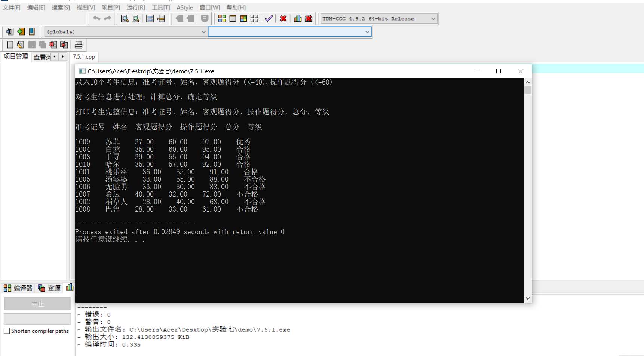644x356 pixels.
Task: Open the AStyle menu
Action: pyautogui.click(x=185, y=7)
